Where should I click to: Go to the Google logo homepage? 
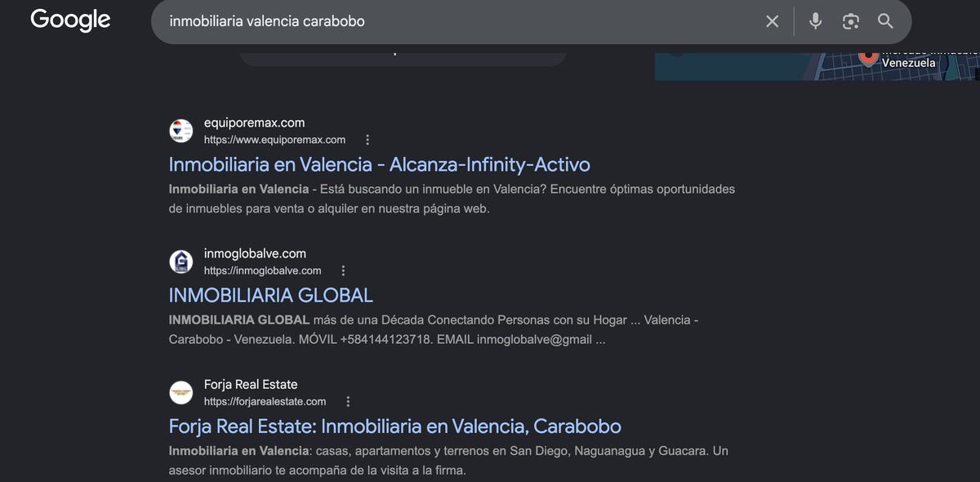[70, 20]
